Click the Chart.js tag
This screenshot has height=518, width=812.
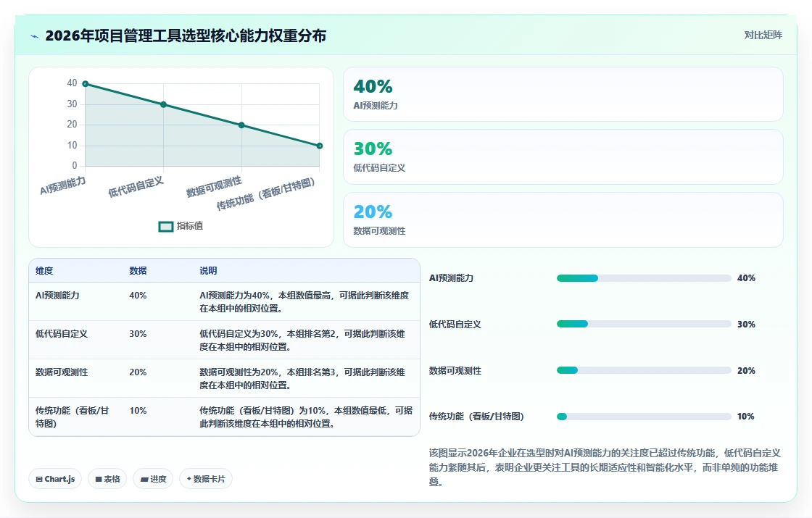click(x=55, y=479)
